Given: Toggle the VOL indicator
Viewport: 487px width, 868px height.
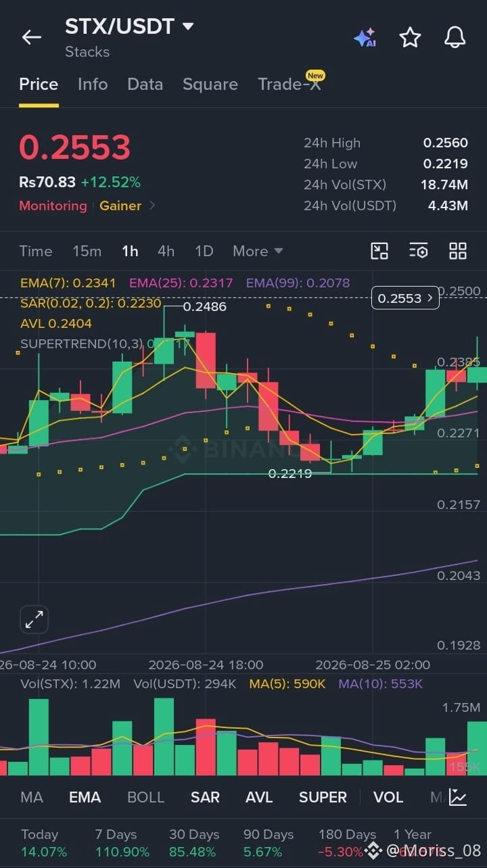Looking at the screenshot, I should pyautogui.click(x=388, y=798).
